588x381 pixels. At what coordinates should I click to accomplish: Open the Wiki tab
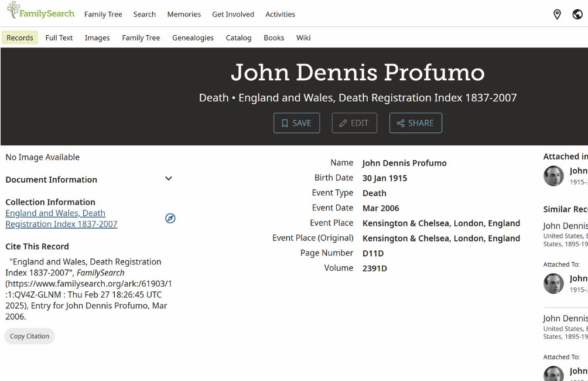click(x=303, y=38)
